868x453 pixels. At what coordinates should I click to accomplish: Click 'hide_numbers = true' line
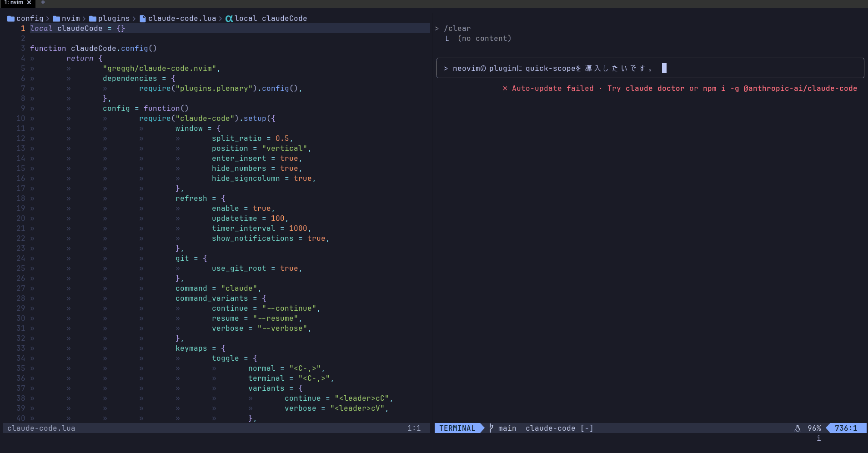(x=255, y=169)
